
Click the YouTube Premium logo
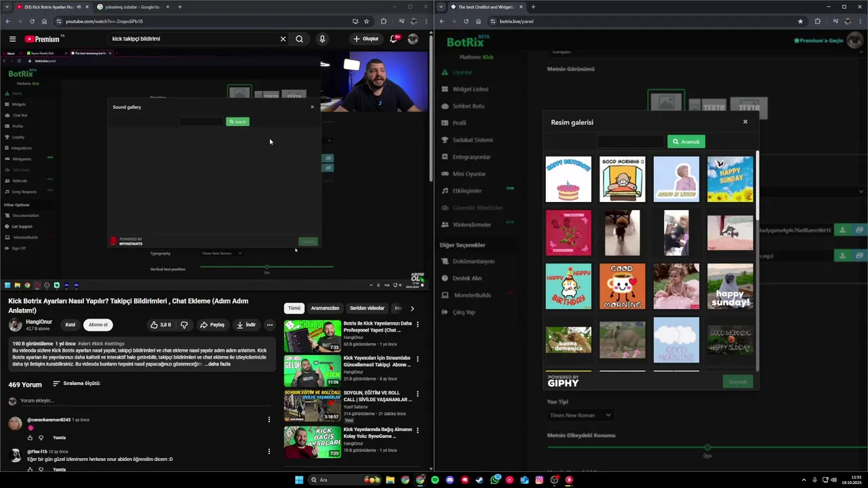point(42,39)
